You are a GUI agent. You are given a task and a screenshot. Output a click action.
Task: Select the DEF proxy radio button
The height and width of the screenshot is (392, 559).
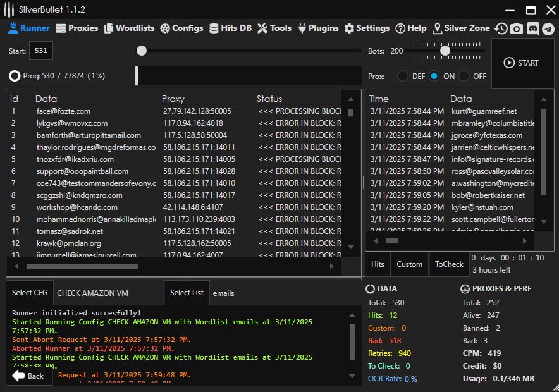403,77
